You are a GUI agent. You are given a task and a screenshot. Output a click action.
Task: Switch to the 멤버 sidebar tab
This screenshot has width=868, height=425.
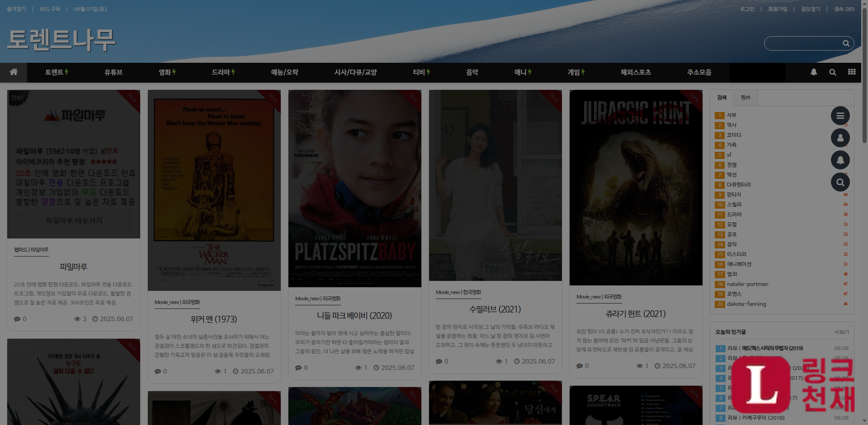745,98
